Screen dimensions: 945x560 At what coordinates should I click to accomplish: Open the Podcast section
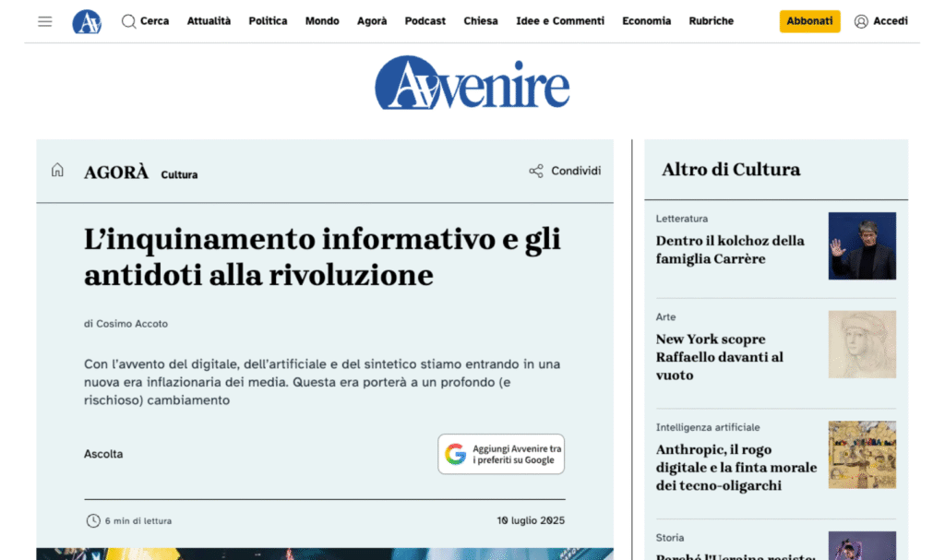pyautogui.click(x=425, y=21)
